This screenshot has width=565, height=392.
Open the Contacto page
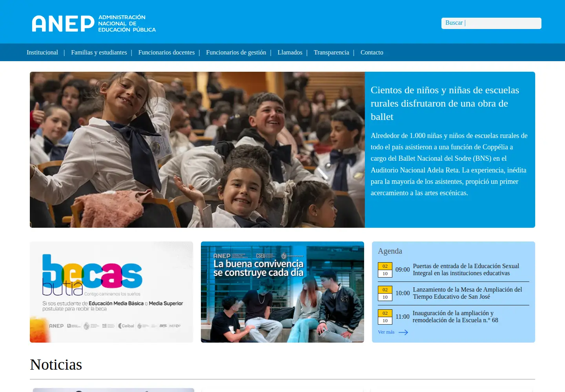coord(372,53)
